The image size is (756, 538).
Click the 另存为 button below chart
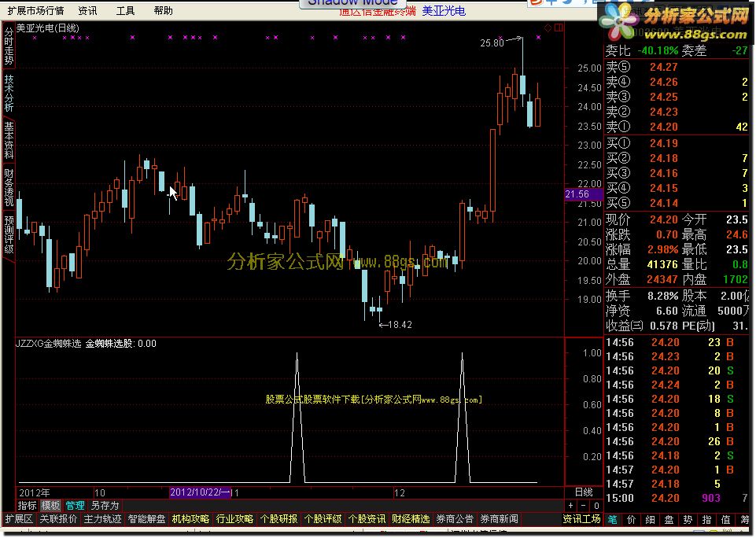coord(105,506)
